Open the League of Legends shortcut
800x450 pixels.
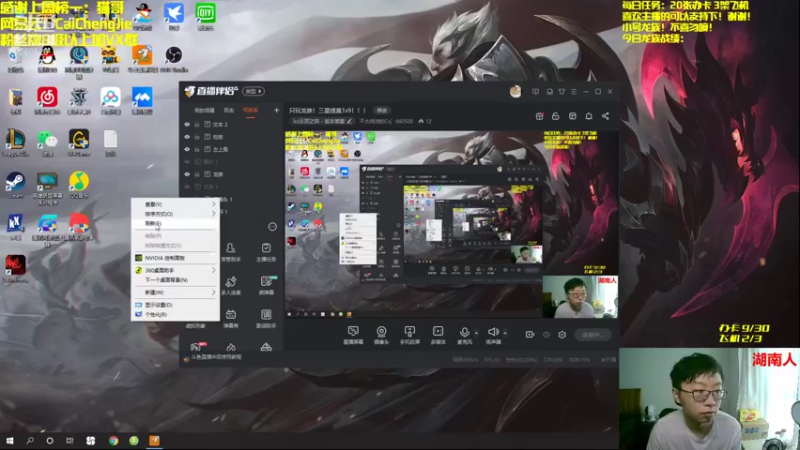[x=15, y=143]
